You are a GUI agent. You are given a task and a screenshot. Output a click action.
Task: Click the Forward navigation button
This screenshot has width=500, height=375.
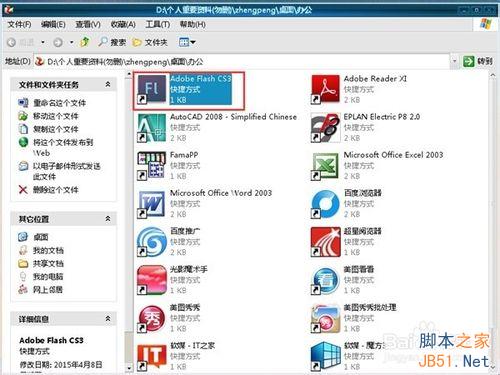pyautogui.click(x=58, y=42)
